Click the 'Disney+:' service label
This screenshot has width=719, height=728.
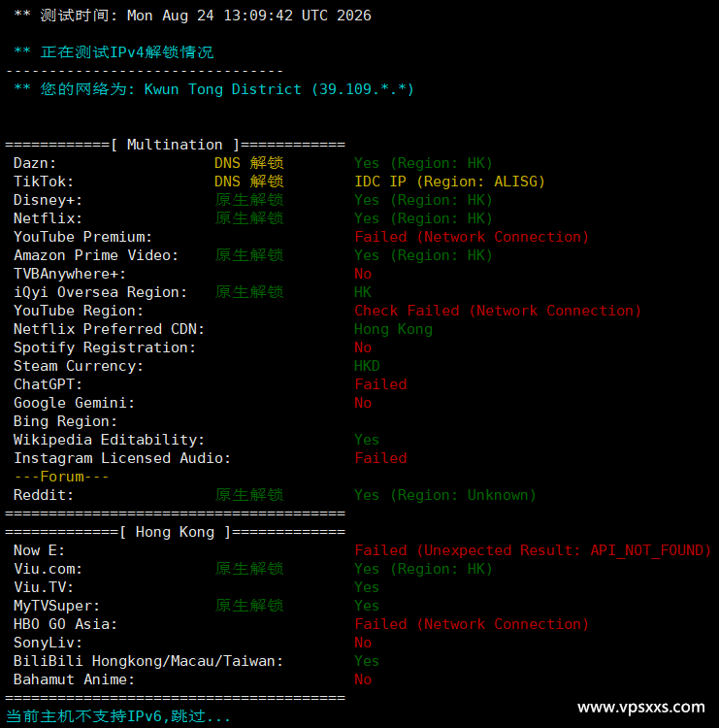click(x=48, y=200)
